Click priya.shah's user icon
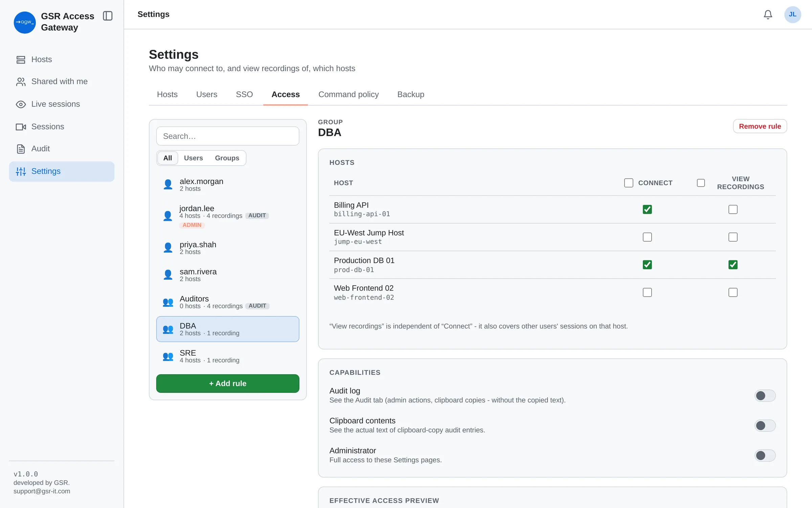This screenshot has width=812, height=508. 168,248
